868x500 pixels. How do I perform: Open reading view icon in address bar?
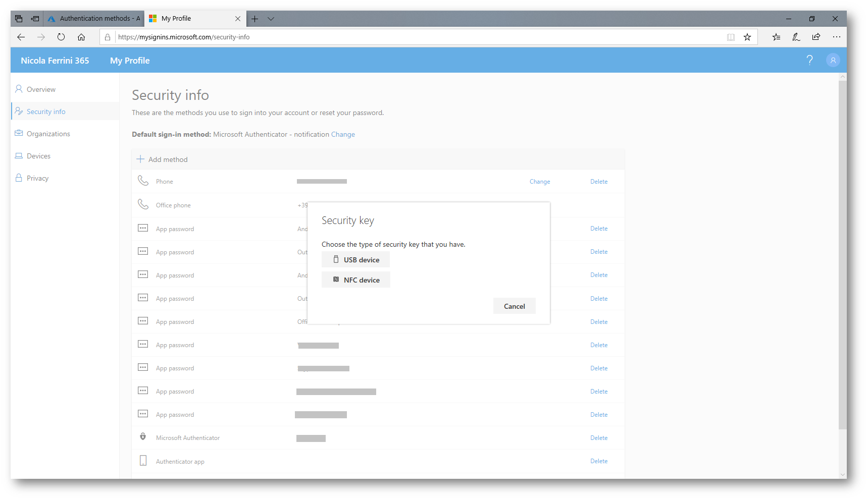tap(731, 37)
